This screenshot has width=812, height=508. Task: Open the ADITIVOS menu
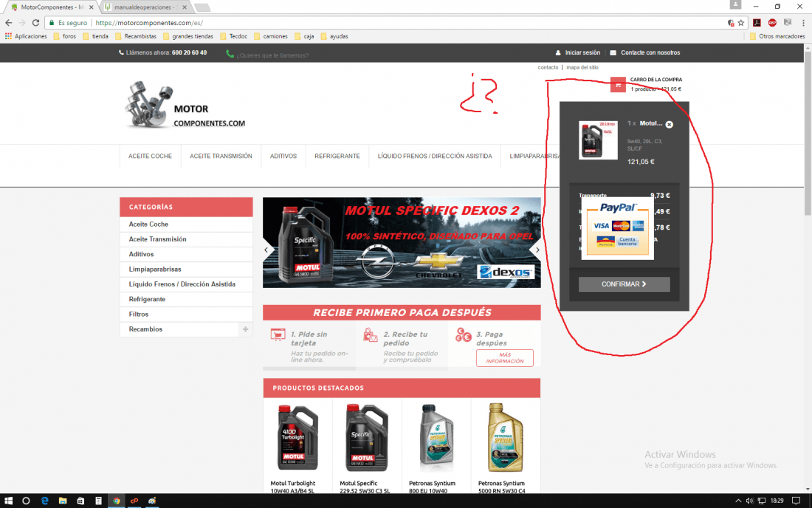coord(283,156)
